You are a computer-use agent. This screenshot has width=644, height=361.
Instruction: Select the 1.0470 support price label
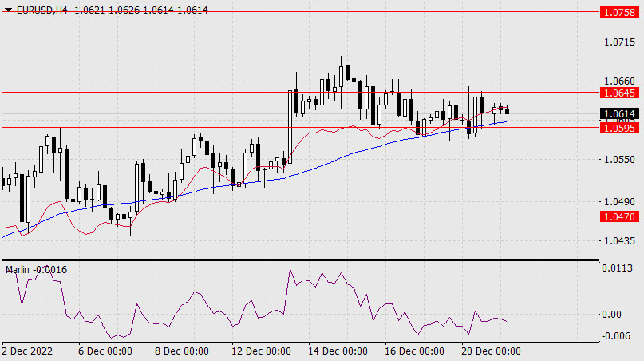tap(620, 216)
